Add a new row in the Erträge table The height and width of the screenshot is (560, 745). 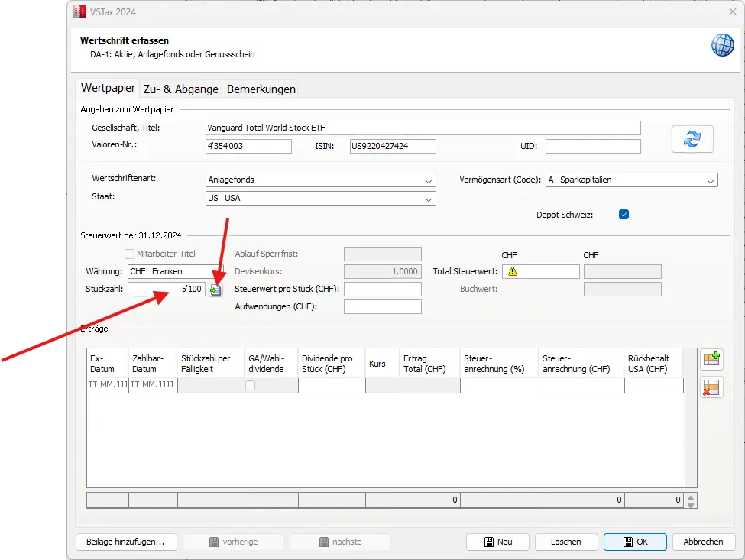point(711,360)
